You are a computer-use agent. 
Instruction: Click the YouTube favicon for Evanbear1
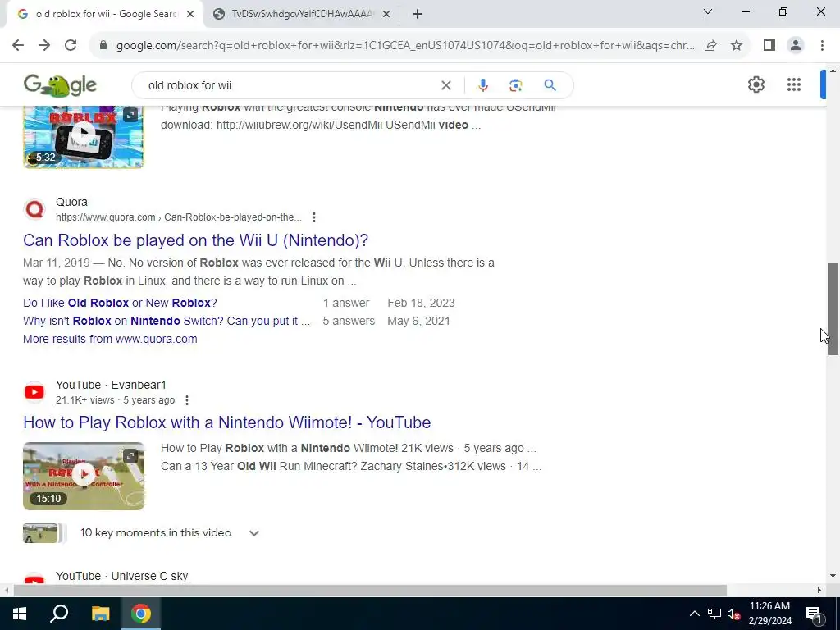point(34,392)
